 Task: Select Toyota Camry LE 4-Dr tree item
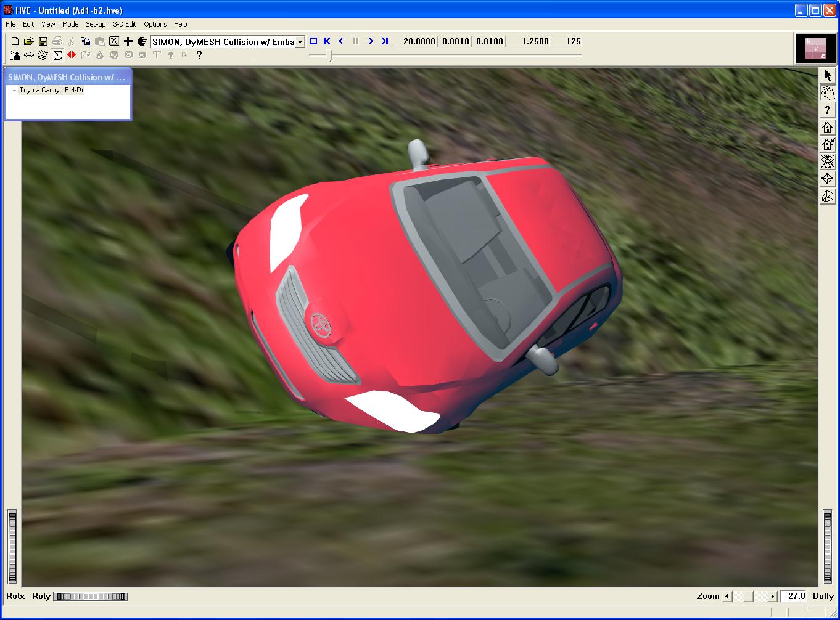[51, 90]
